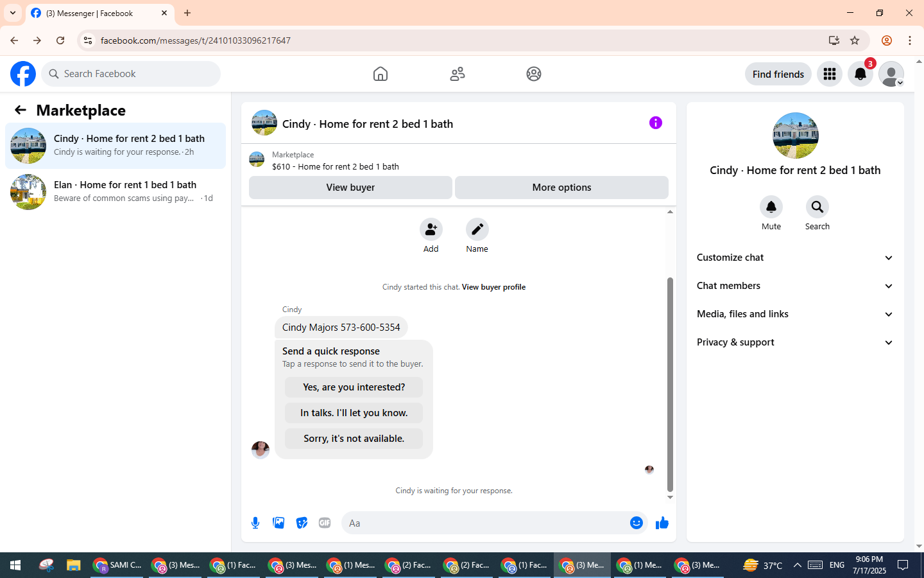Image resolution: width=924 pixels, height=578 pixels.
Task: Click the chat header title Cindy · Home for rent
Action: coord(368,124)
